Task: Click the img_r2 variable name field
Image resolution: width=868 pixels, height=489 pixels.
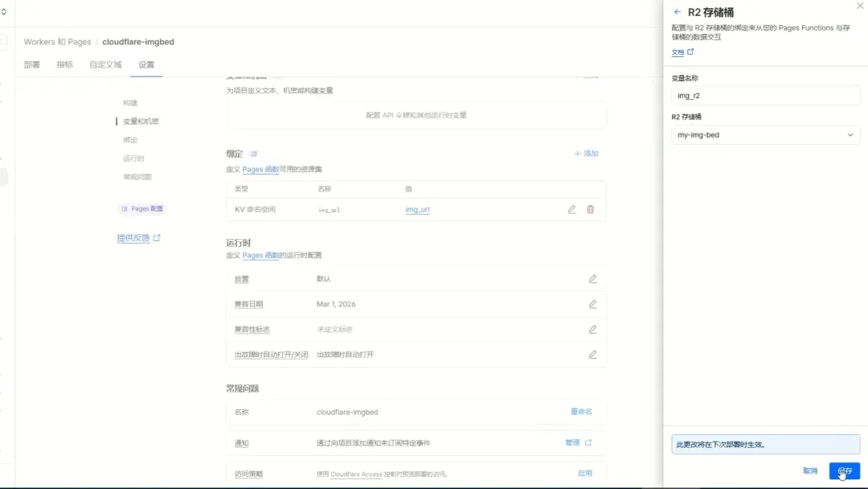Action: 765,95
